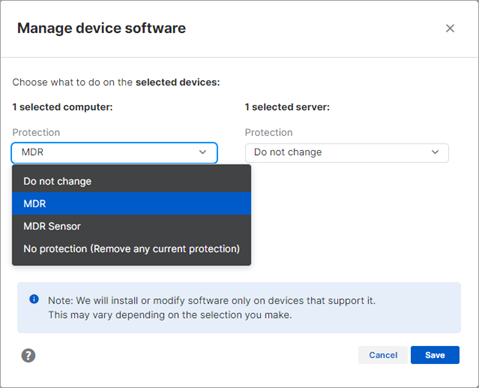Open the server Protection dropdown
479x388 pixels.
point(347,153)
